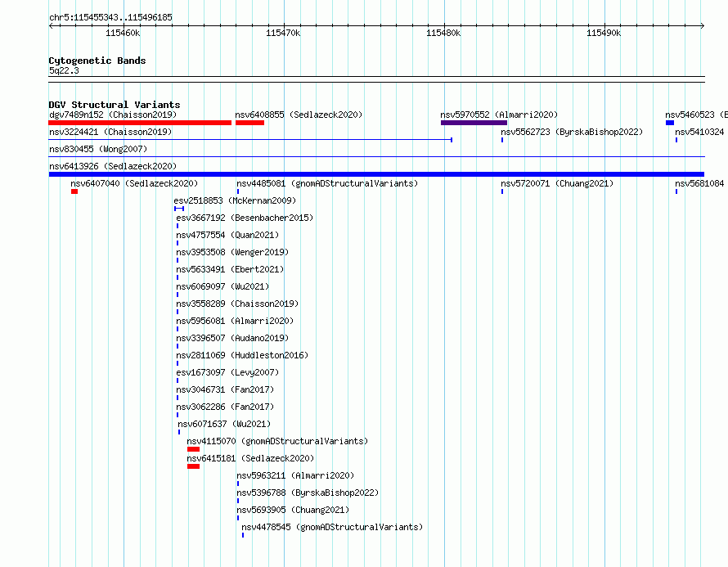Viewport: 728px width, 567px height.
Task: Click the dgv7489n152 (Chaisson2019) variant label
Action: pos(113,115)
